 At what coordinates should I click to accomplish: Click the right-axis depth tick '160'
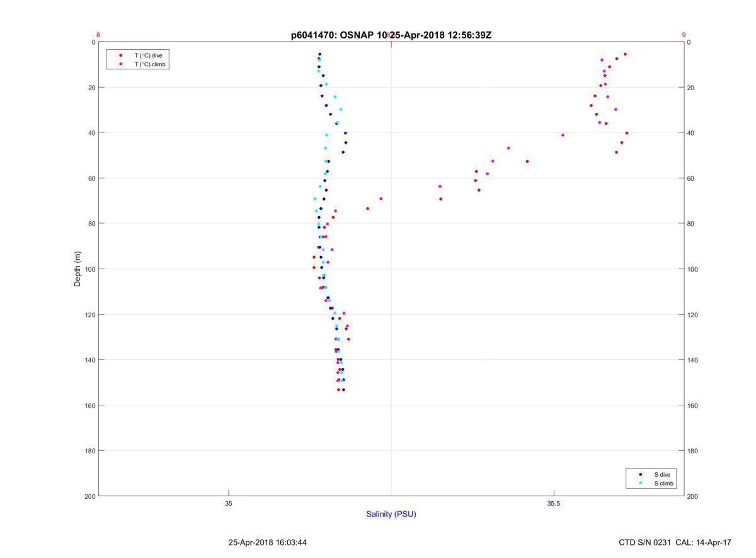click(692, 405)
